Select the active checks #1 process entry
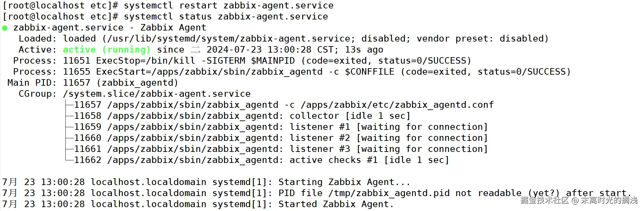Screen dimensions: 644x211 [261, 160]
